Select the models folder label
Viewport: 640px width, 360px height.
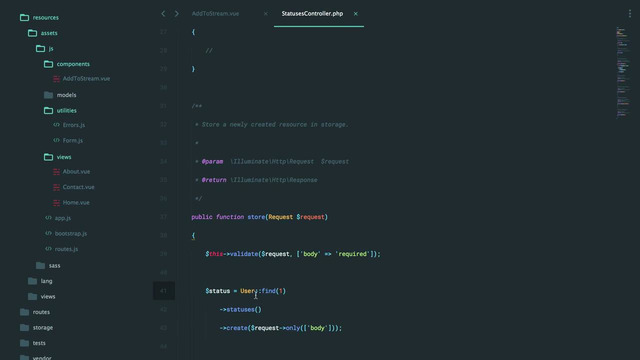click(x=67, y=95)
